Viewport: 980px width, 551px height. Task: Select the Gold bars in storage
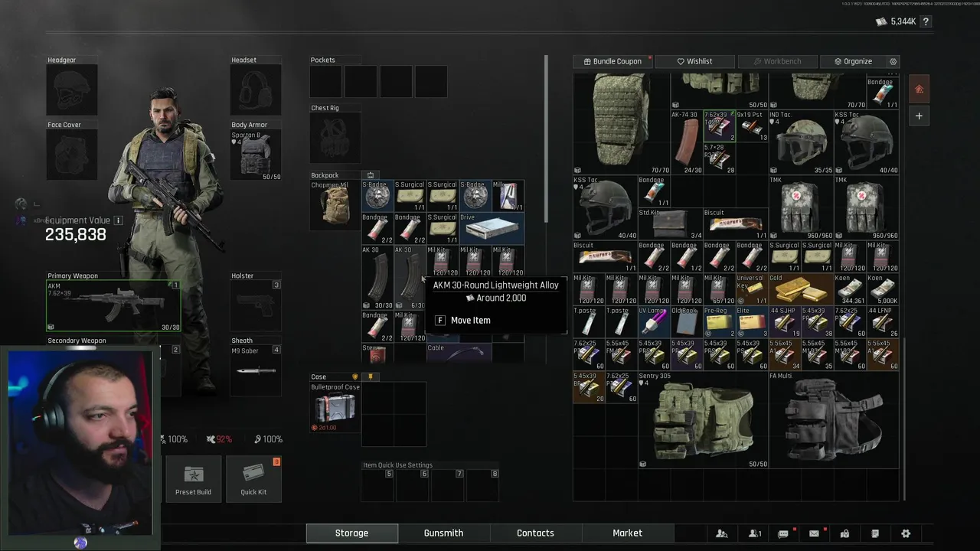point(801,289)
